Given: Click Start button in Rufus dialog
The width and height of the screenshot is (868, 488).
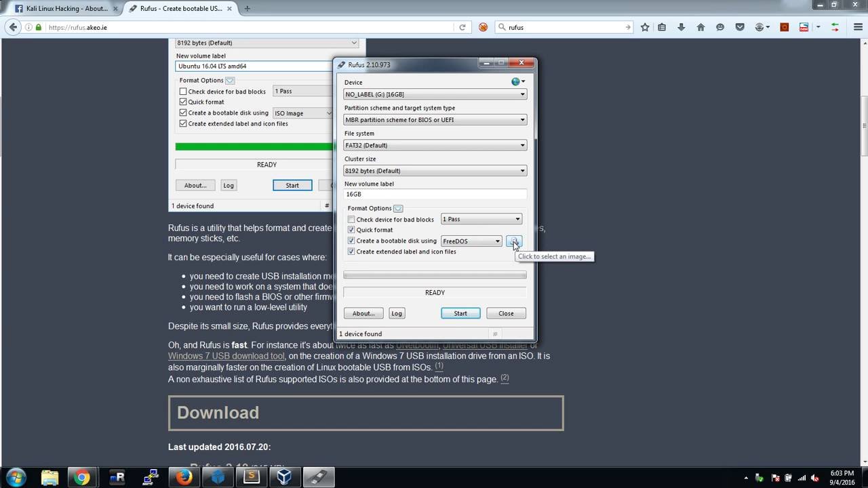Looking at the screenshot, I should click(460, 313).
